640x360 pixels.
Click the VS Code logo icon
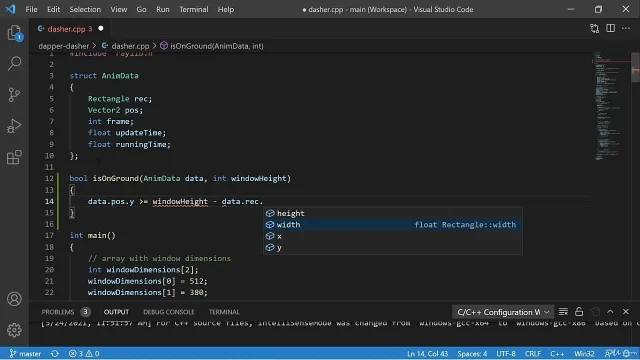point(11,9)
